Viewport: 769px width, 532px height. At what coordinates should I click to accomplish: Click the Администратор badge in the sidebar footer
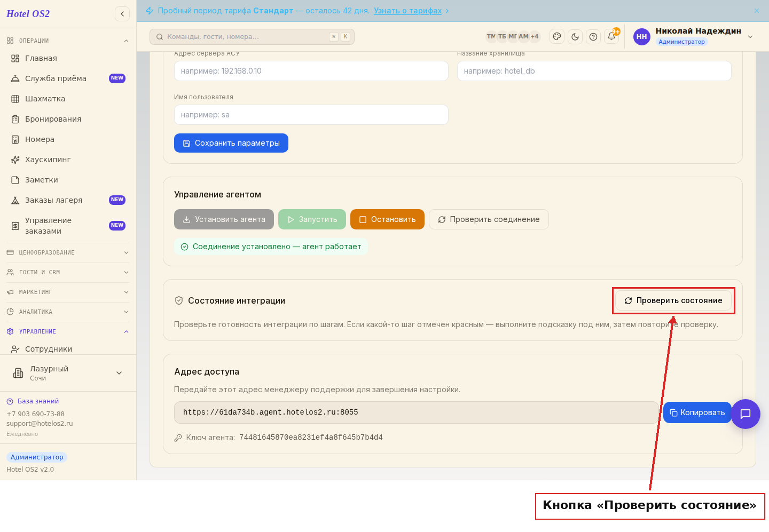(37, 457)
